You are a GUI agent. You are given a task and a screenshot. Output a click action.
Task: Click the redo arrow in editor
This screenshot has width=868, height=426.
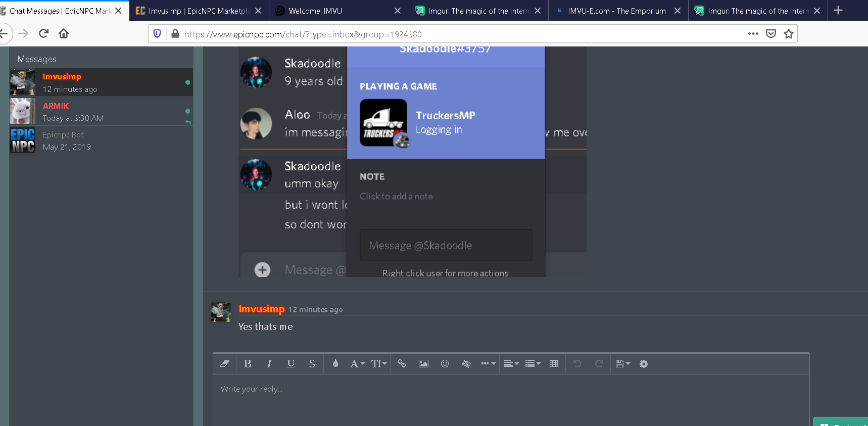[x=599, y=364]
